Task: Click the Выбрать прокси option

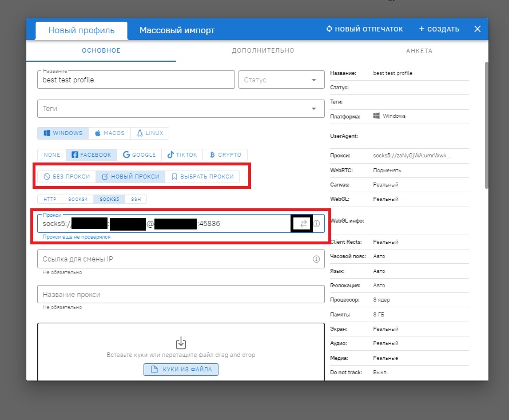Action: tap(202, 177)
